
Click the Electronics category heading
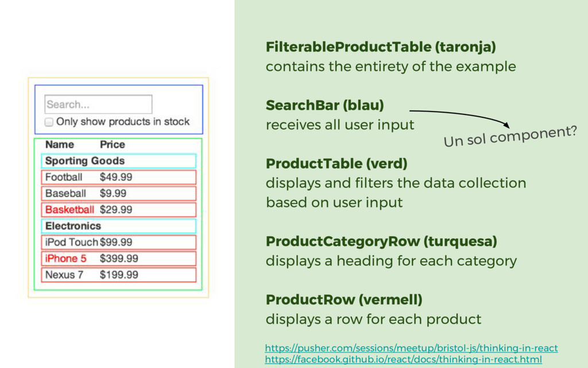[x=118, y=226]
